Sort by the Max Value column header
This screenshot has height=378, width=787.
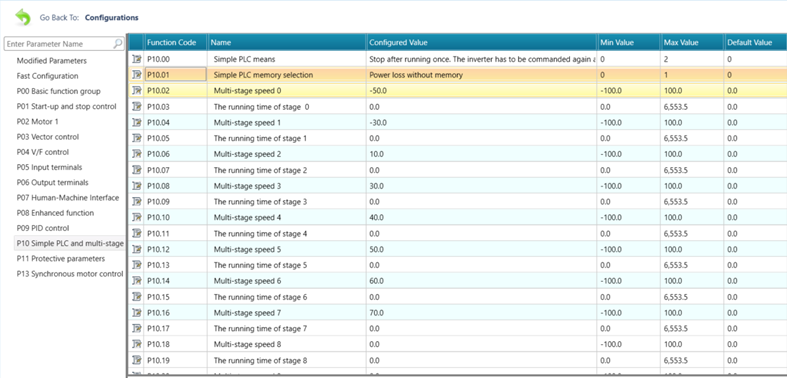692,43
